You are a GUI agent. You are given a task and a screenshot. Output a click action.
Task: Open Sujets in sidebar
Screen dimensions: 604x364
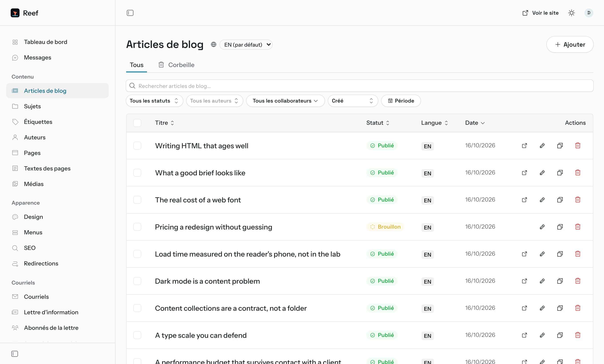point(58,106)
